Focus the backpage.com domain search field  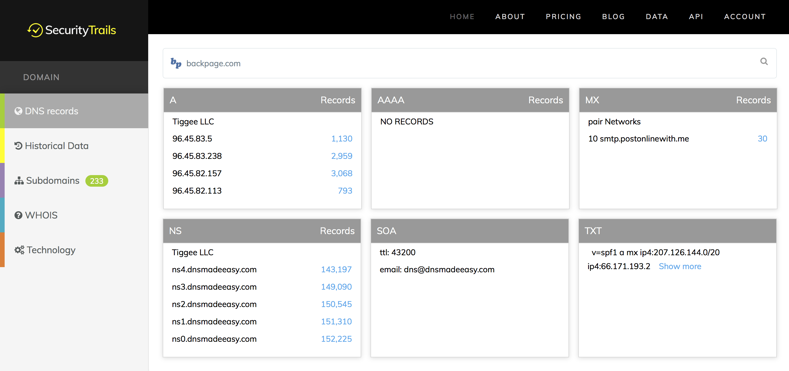[469, 63]
